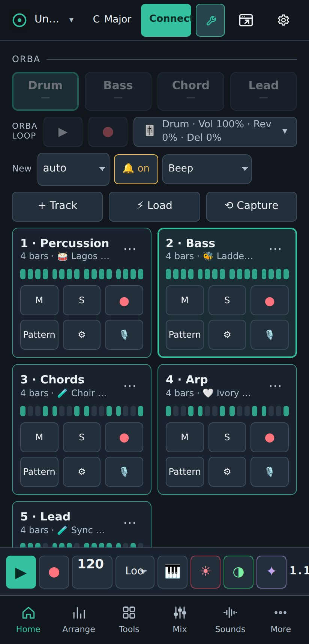Open the Sounds tab

pos(230,620)
